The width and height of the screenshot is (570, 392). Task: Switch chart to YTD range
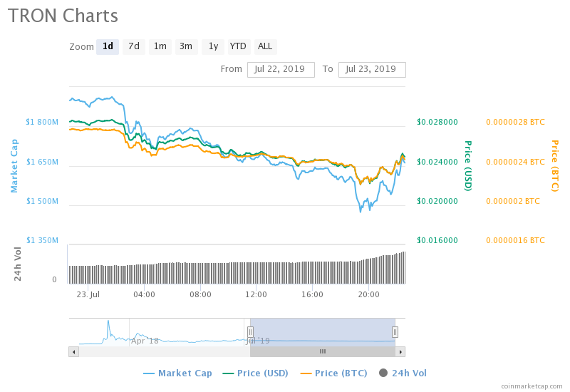238,47
